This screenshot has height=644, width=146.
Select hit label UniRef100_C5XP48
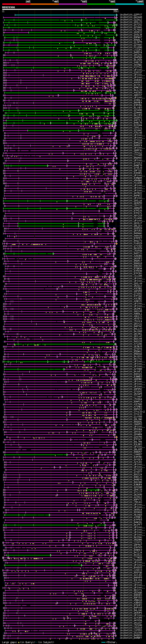[x=131, y=251]
